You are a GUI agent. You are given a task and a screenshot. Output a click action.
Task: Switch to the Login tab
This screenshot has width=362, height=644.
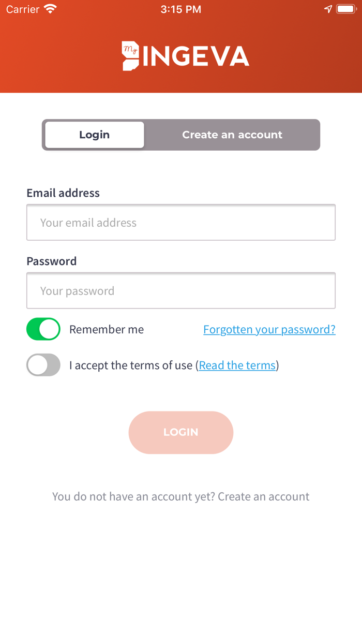[95, 135]
